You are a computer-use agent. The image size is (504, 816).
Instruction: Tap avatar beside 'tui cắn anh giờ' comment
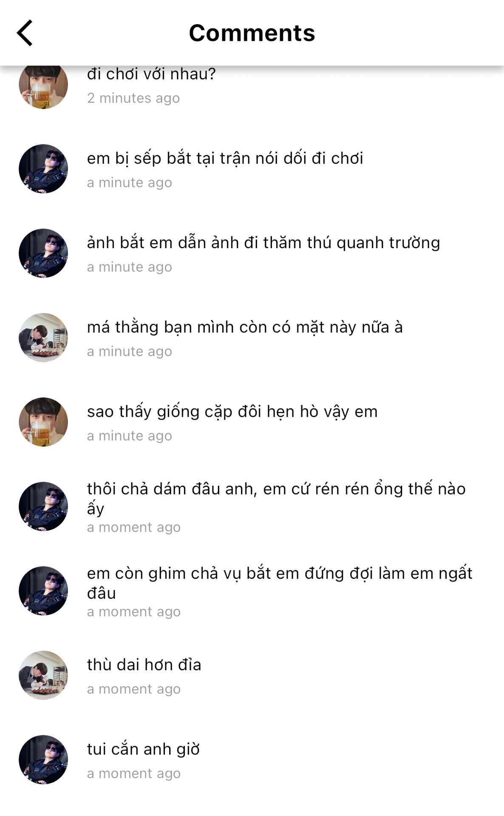click(x=43, y=760)
